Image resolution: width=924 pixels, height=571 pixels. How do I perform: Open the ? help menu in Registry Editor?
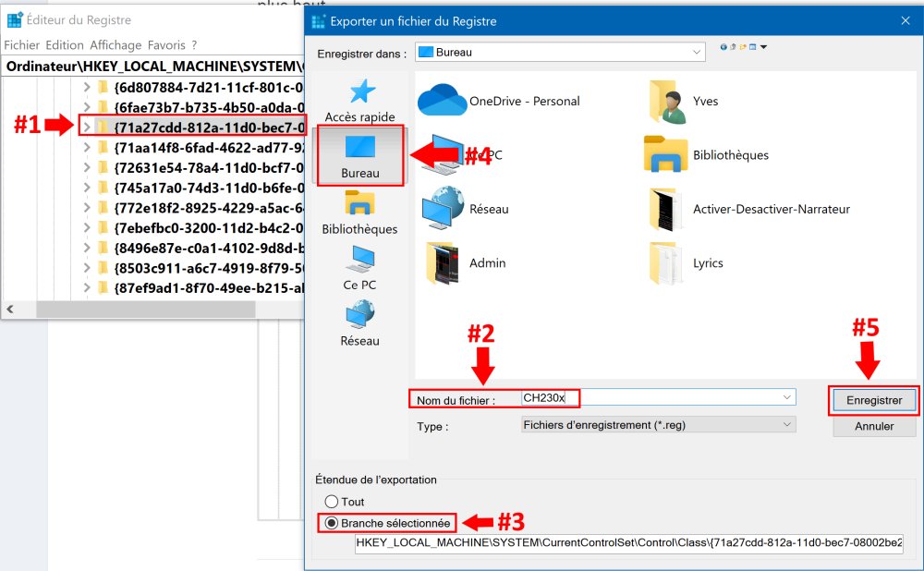tap(194, 45)
